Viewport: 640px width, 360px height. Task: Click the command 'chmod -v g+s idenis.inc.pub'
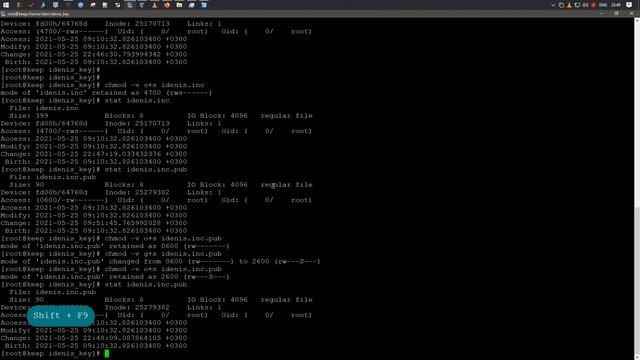[x=163, y=254]
